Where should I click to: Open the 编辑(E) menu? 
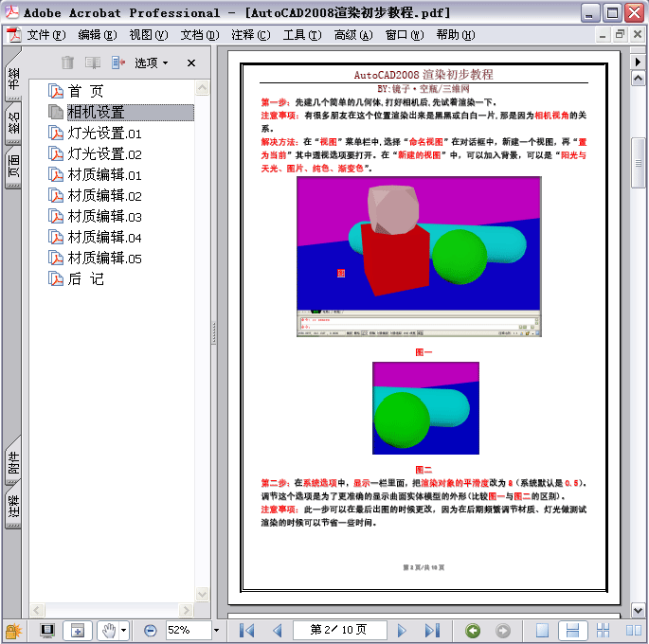[x=98, y=35]
